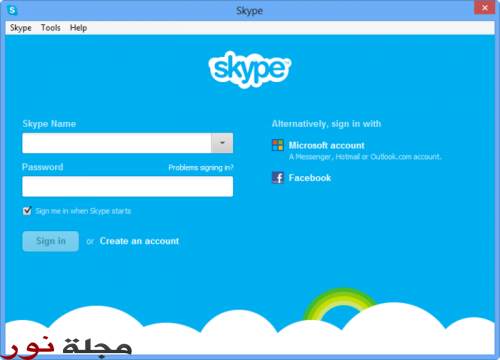
Task: Focus the Password input field
Action: click(x=128, y=186)
